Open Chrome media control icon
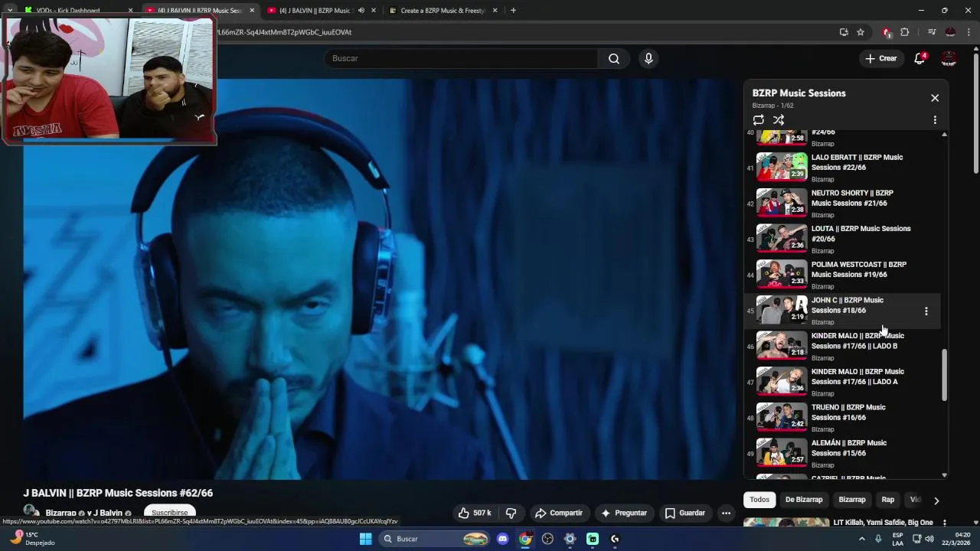 [932, 32]
